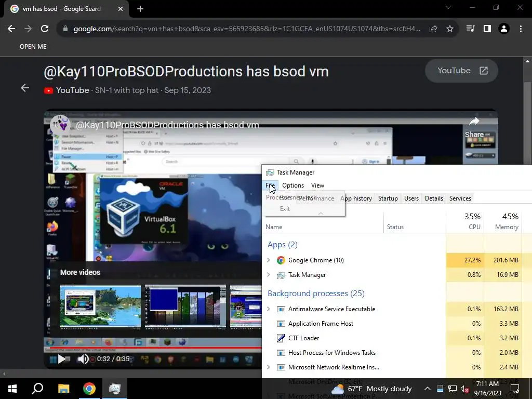Image resolution: width=532 pixels, height=399 pixels.
Task: Switch to the Startup tab
Action: (388, 198)
